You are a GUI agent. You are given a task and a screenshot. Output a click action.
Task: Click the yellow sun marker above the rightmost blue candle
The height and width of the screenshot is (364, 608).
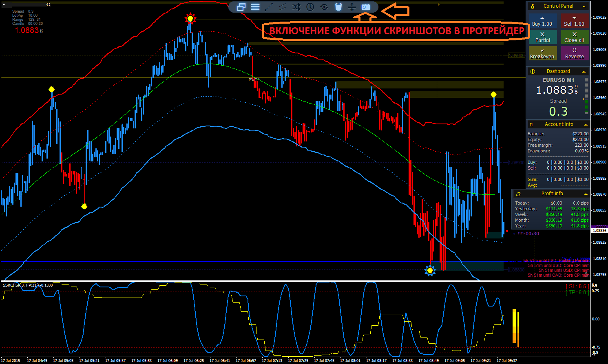493,95
